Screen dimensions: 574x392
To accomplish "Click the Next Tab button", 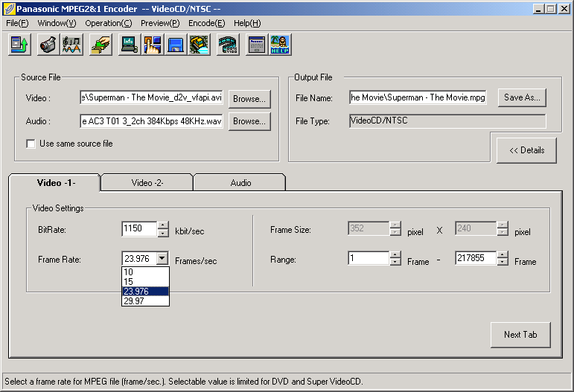I will coord(520,335).
